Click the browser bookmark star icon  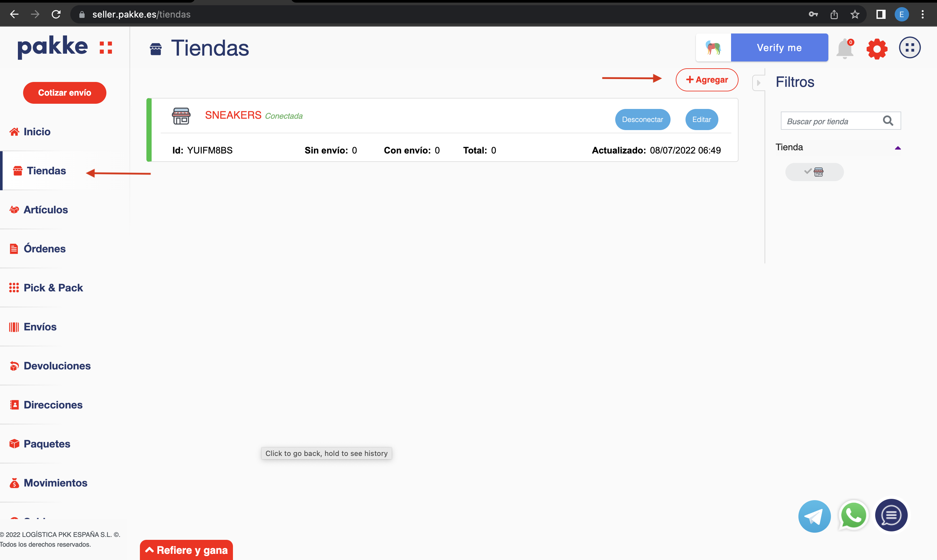pyautogui.click(x=855, y=15)
